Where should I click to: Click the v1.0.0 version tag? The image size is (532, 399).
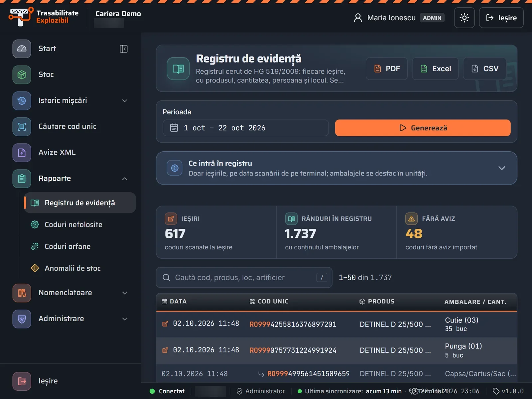point(508,391)
